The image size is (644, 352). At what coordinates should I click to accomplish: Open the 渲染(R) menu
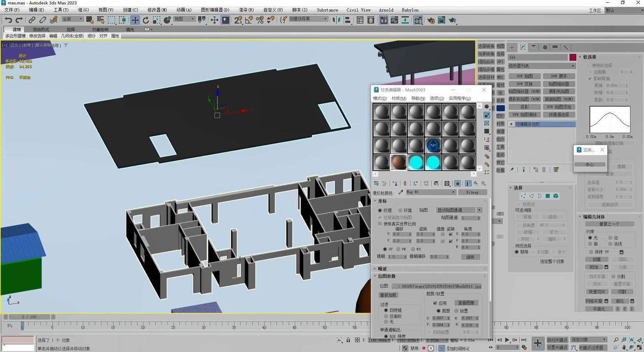246,10
